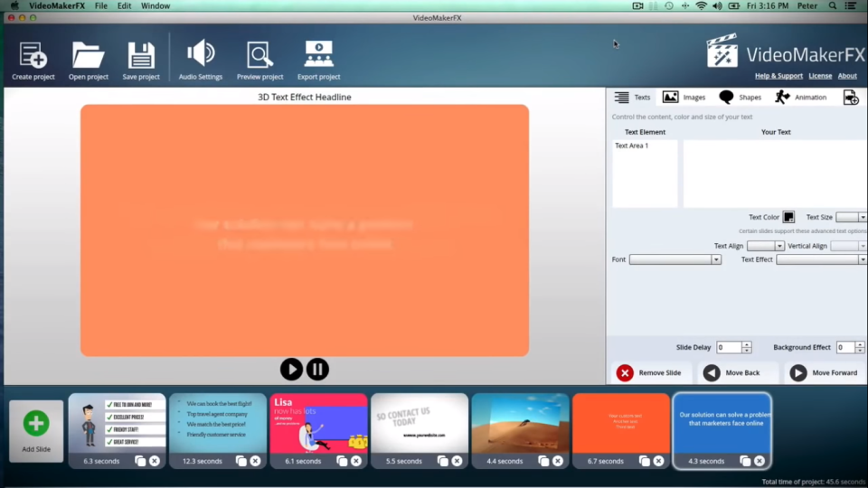The image size is (868, 488).
Task: Select the travel agent list slide
Action: click(218, 423)
